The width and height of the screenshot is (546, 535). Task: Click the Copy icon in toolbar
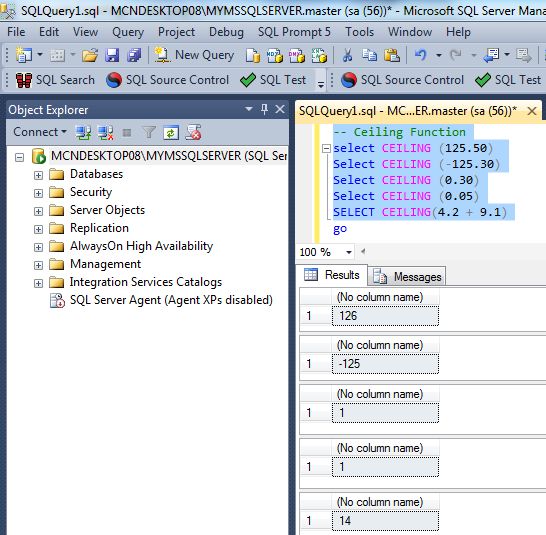pos(369,55)
